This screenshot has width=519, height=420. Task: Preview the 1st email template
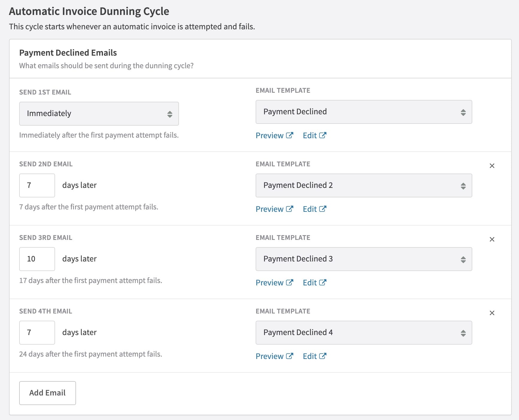(274, 136)
